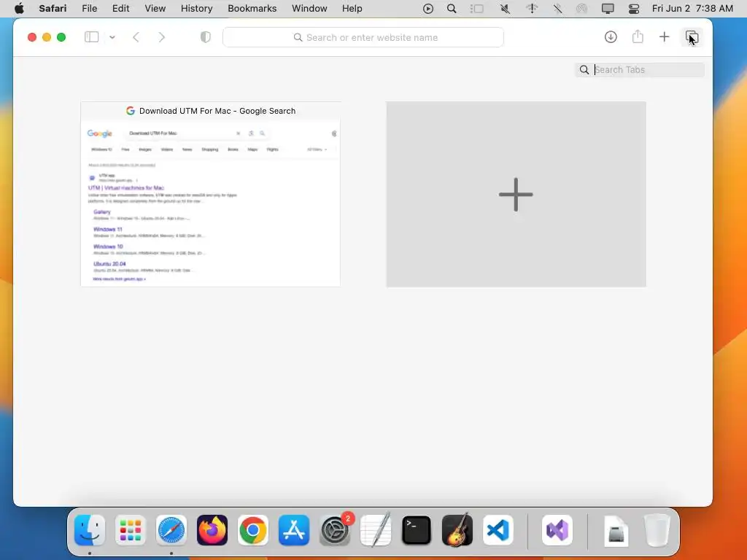
Task: Add a new tab with the plus button
Action: pos(664,37)
